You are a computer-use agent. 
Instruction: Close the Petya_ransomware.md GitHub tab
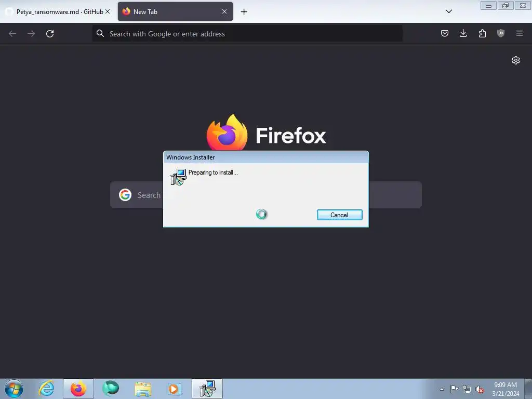(108, 11)
